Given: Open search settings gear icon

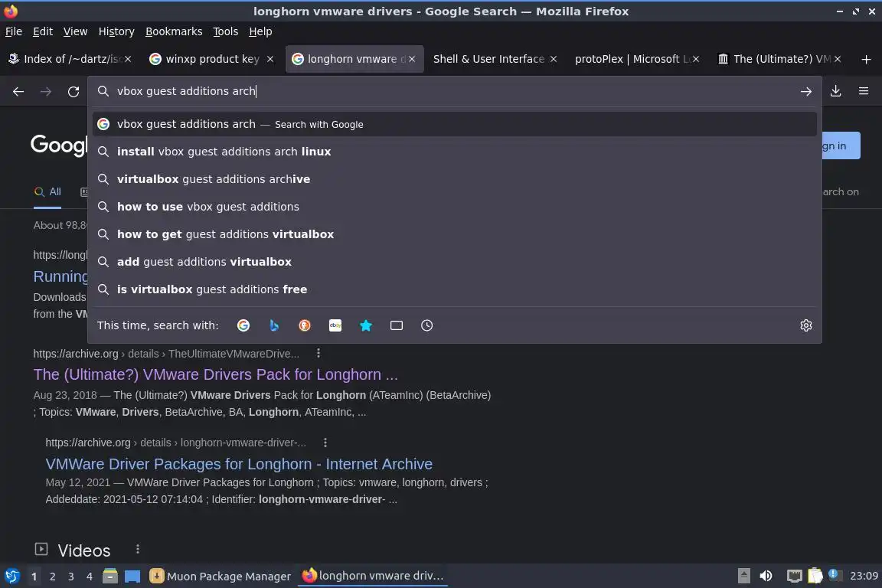Looking at the screenshot, I should pos(806,325).
